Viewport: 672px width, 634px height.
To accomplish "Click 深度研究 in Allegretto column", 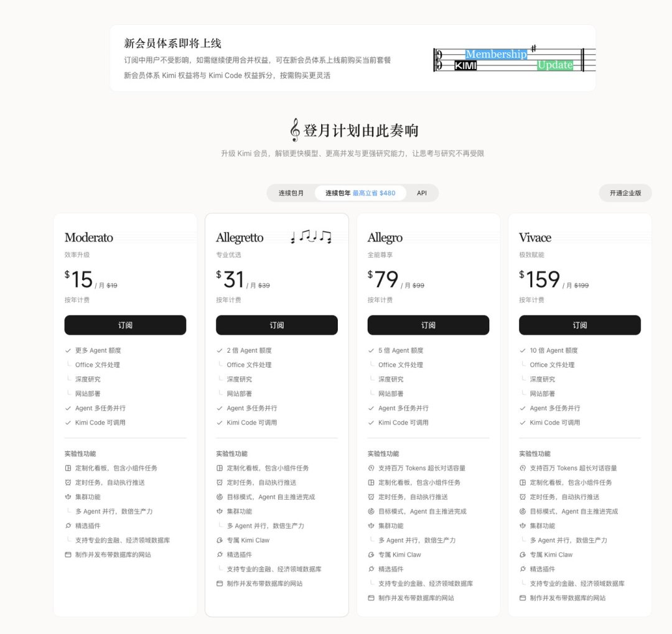I will point(239,379).
